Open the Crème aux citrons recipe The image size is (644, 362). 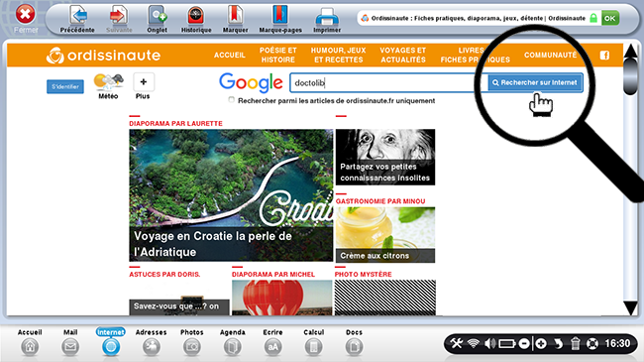point(385,235)
